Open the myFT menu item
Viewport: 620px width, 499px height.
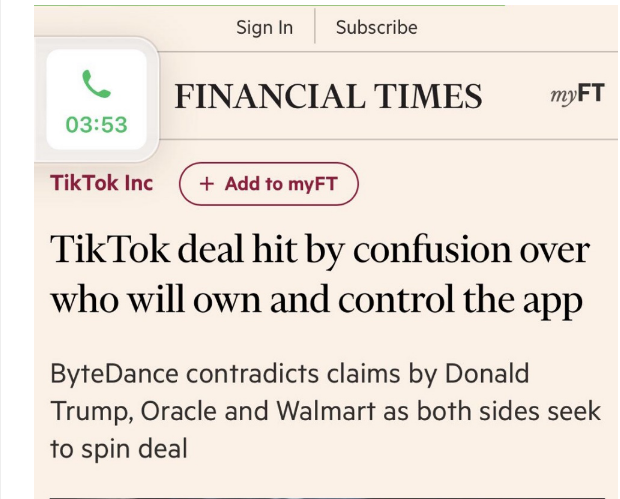pos(577,95)
